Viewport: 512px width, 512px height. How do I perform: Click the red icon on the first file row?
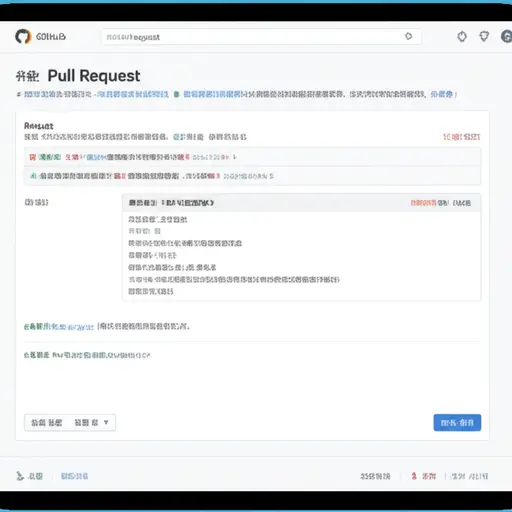32,157
